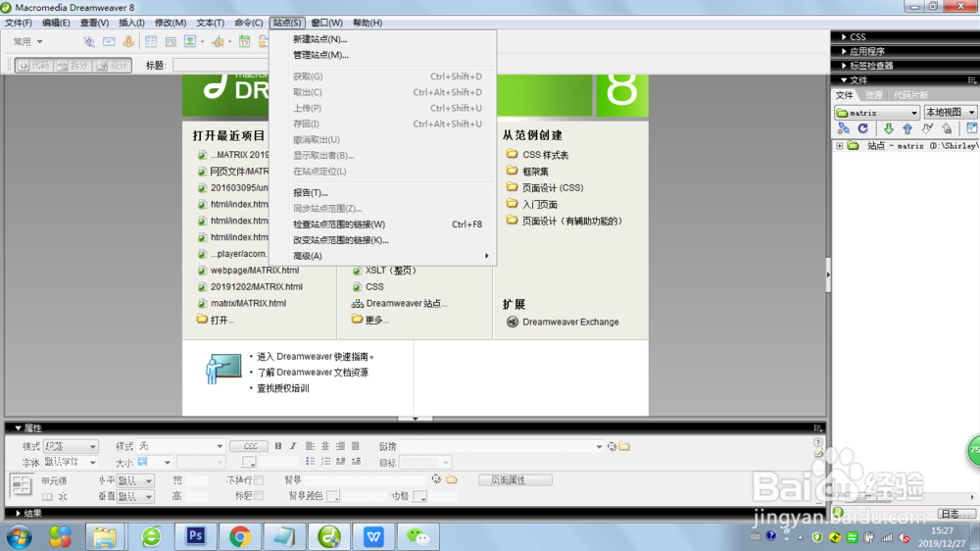Click the insert image icon in Insert bar
Screen dimensions: 980x551
coord(190,42)
